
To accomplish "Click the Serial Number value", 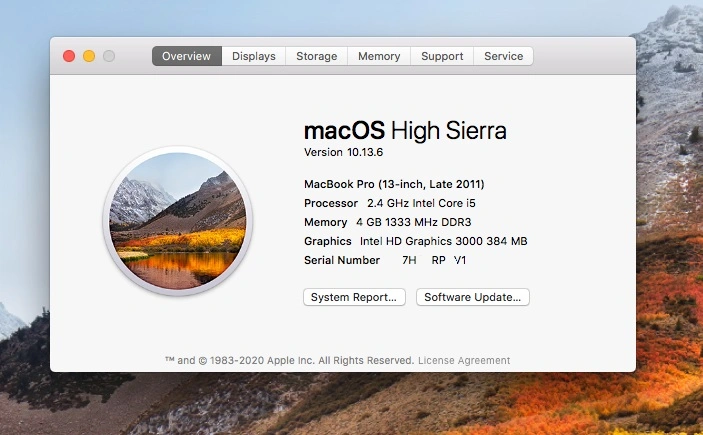I will (434, 260).
